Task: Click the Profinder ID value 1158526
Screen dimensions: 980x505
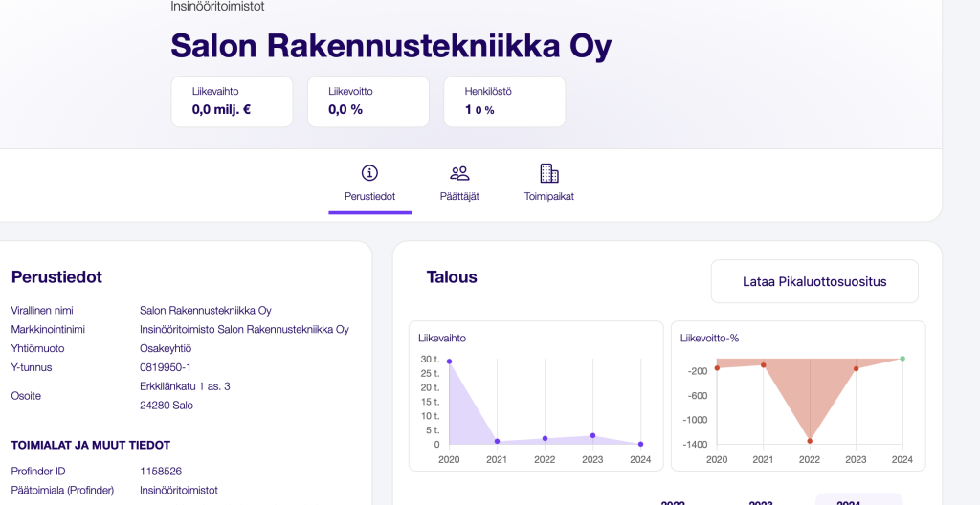Action: coord(161,472)
